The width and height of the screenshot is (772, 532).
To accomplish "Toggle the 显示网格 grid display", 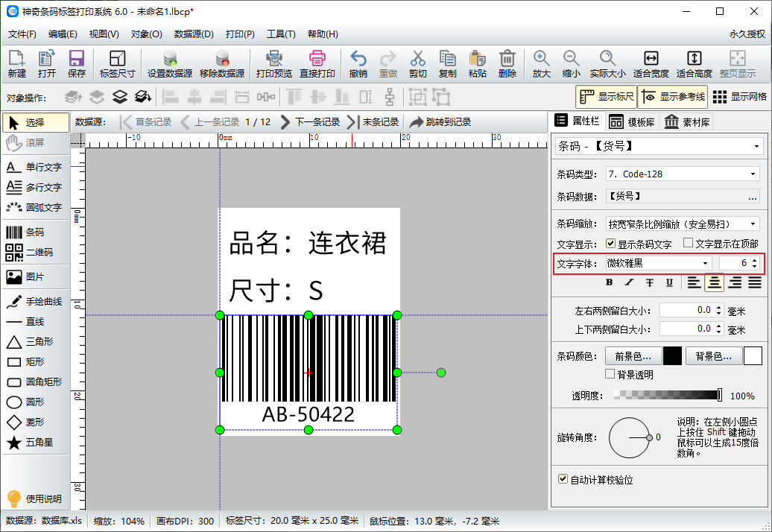I will click(739, 97).
